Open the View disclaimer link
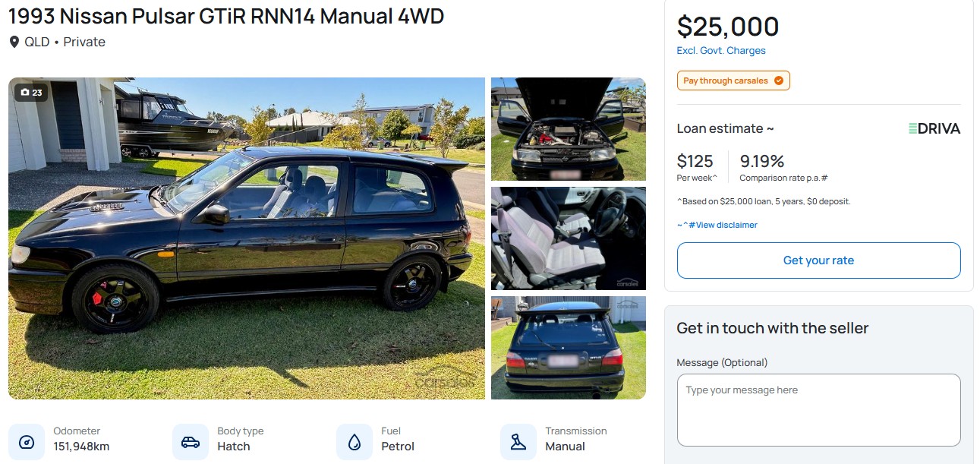980x464 pixels. pos(717,225)
